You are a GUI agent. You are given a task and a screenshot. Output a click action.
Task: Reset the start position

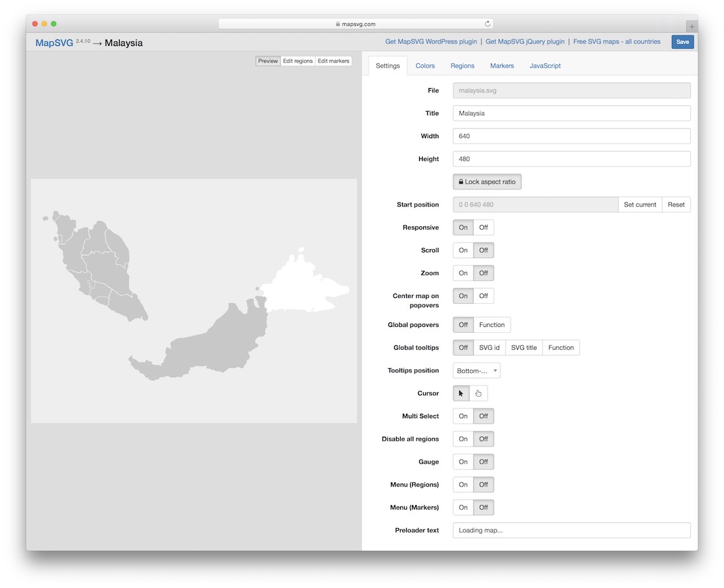tap(676, 205)
